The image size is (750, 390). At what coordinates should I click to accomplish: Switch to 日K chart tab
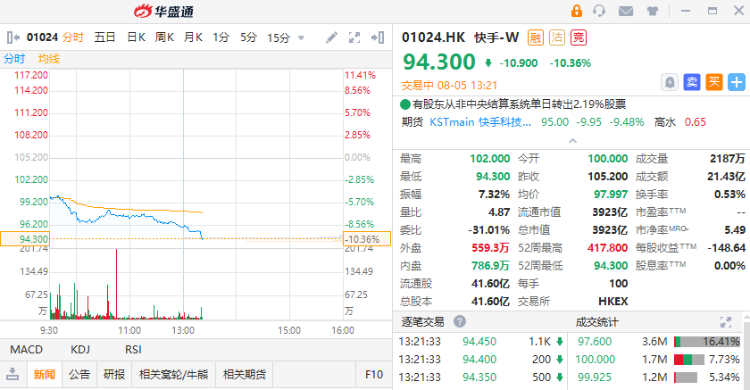[136, 37]
